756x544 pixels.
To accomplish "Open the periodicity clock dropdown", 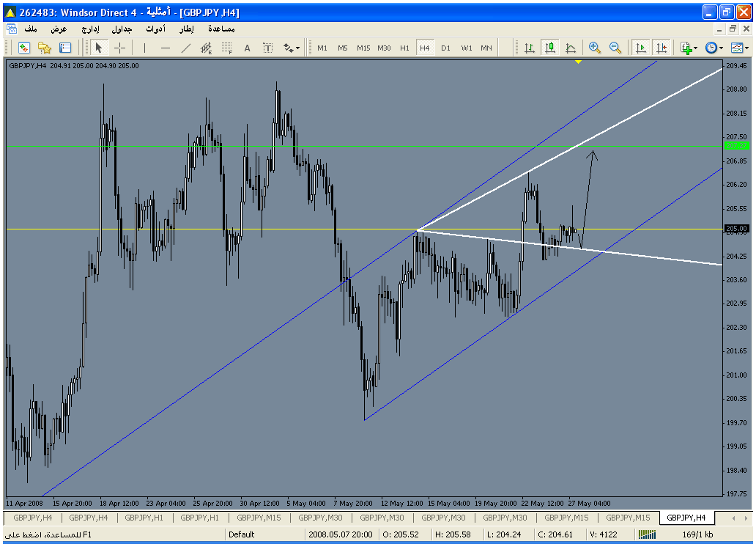I will tap(714, 48).
